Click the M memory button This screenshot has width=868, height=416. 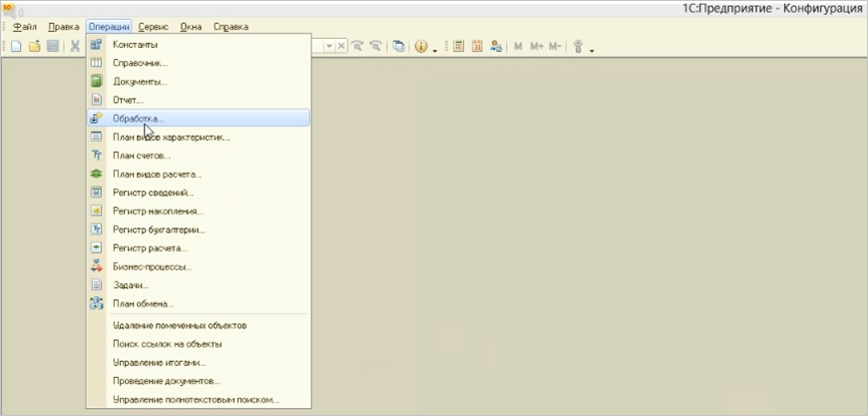518,47
